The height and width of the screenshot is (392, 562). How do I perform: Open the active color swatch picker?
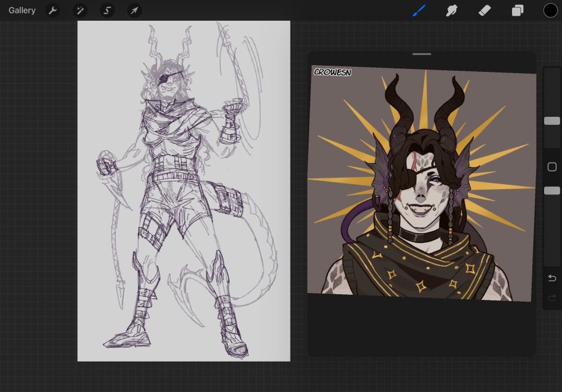[550, 10]
